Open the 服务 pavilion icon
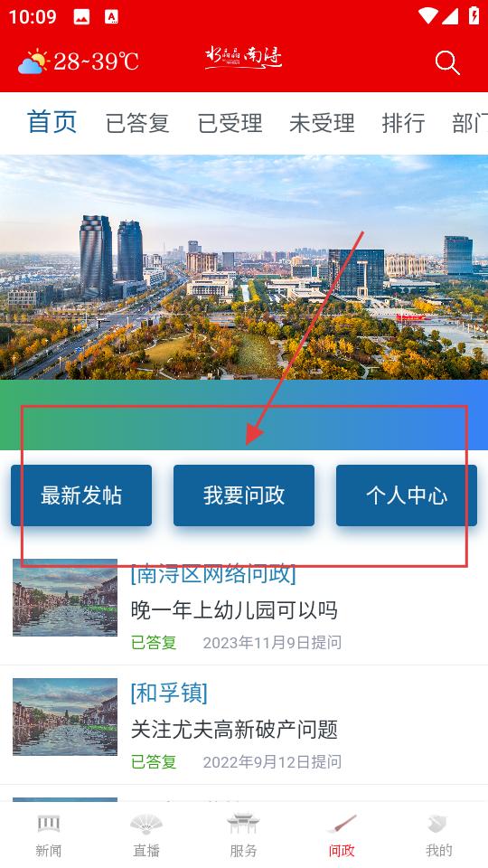 (x=243, y=823)
